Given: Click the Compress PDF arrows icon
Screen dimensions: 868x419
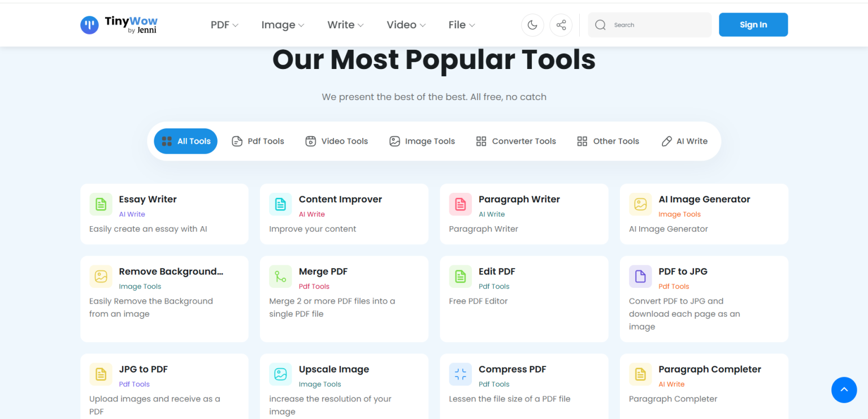Looking at the screenshot, I should (x=461, y=374).
